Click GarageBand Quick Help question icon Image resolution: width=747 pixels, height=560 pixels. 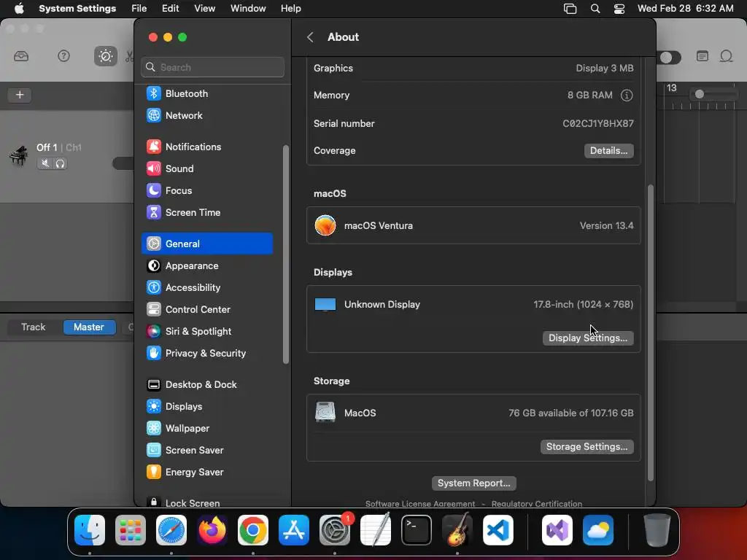click(x=63, y=56)
